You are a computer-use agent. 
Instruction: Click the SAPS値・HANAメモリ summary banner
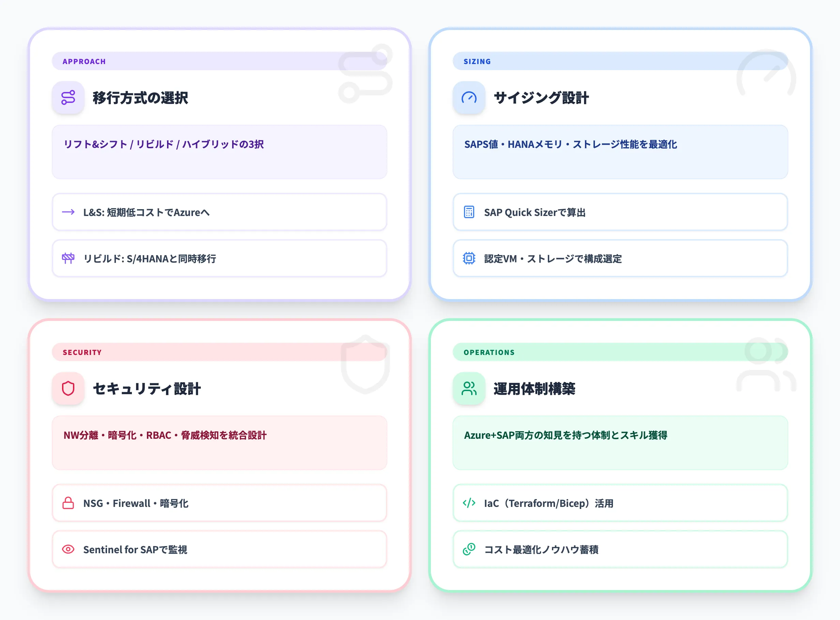620,152
